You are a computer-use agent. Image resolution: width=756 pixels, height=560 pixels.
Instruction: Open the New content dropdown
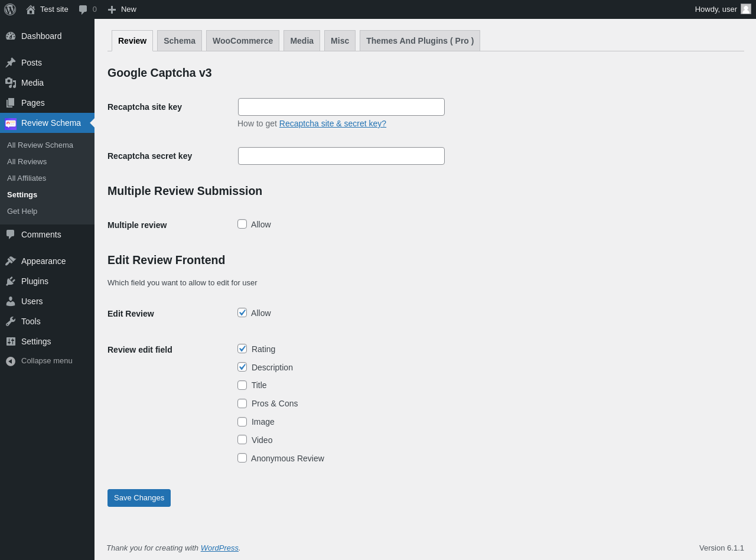click(x=122, y=9)
